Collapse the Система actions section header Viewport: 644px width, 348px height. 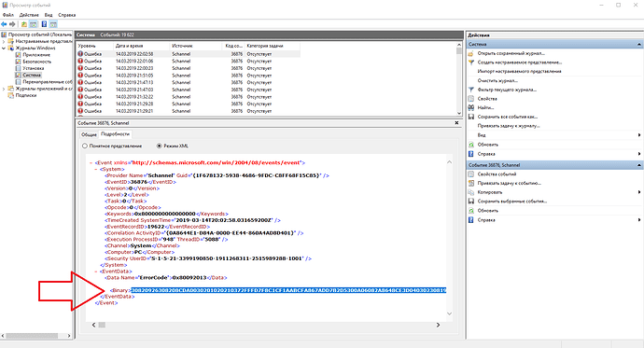point(638,44)
